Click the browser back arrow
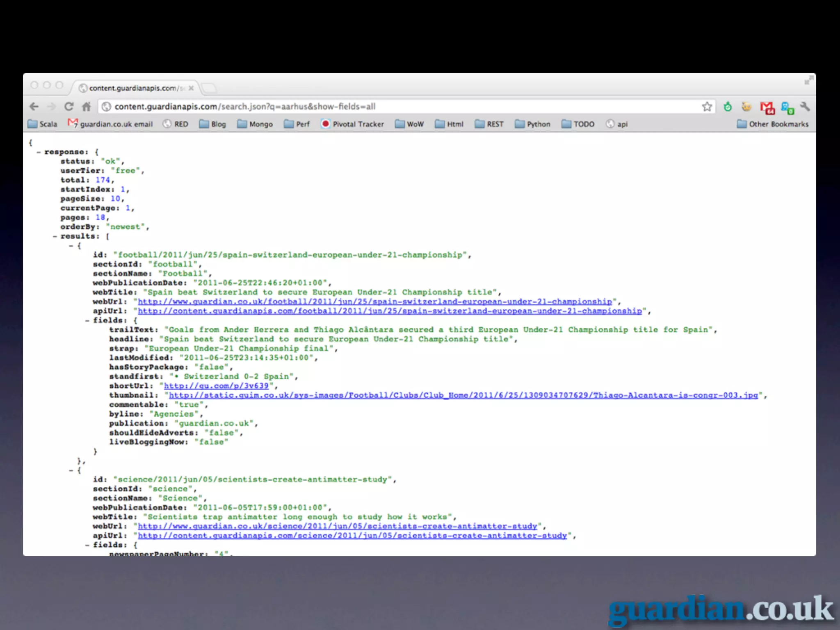This screenshot has width=840, height=630. pyautogui.click(x=34, y=107)
